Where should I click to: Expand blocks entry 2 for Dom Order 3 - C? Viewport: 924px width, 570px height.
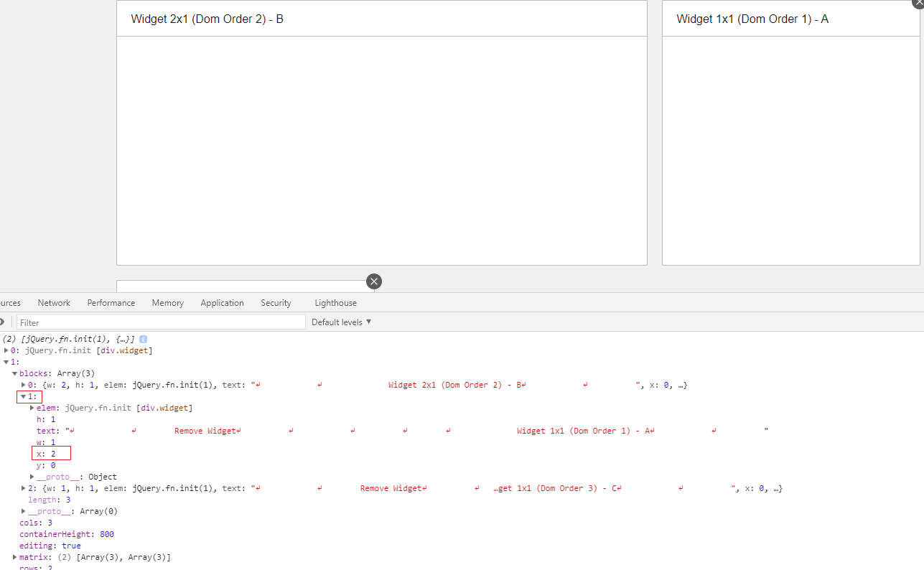point(24,488)
